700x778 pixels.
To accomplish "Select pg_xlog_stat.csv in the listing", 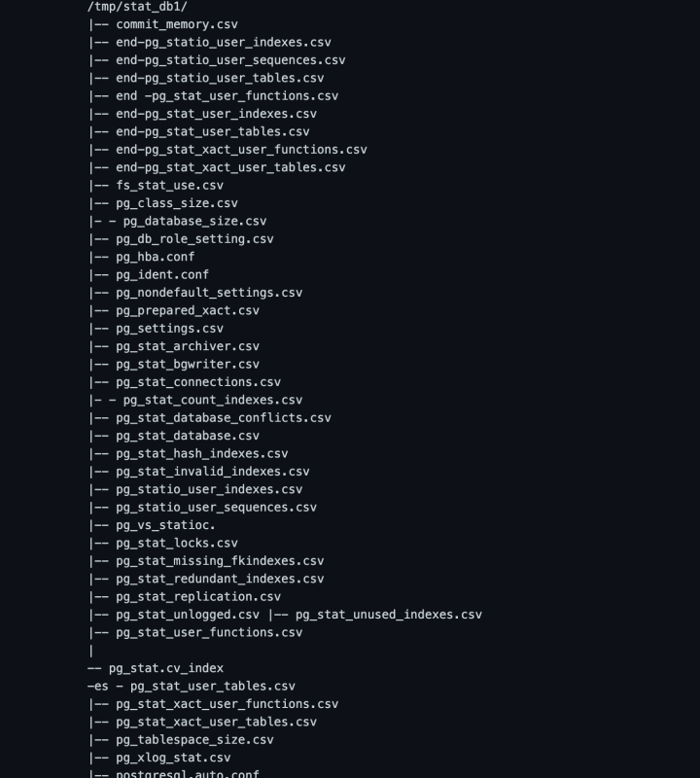I will [173, 758].
